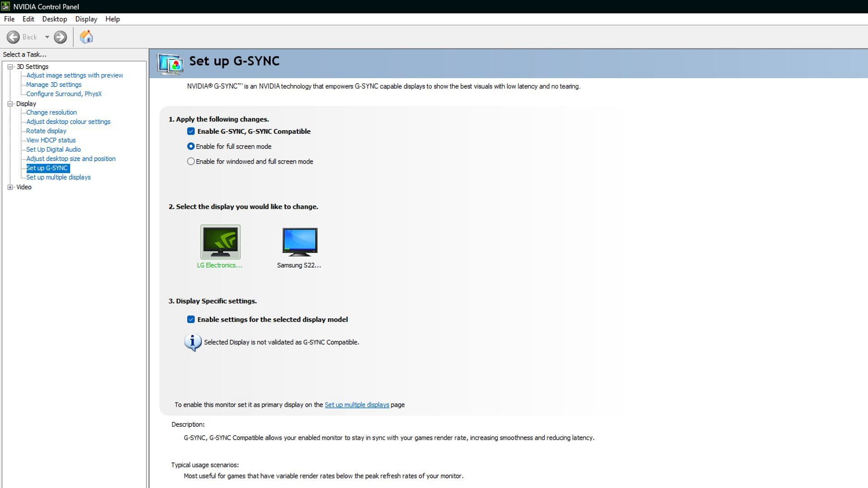
Task: Open Set up multiple displays in tree
Action: click(58, 177)
